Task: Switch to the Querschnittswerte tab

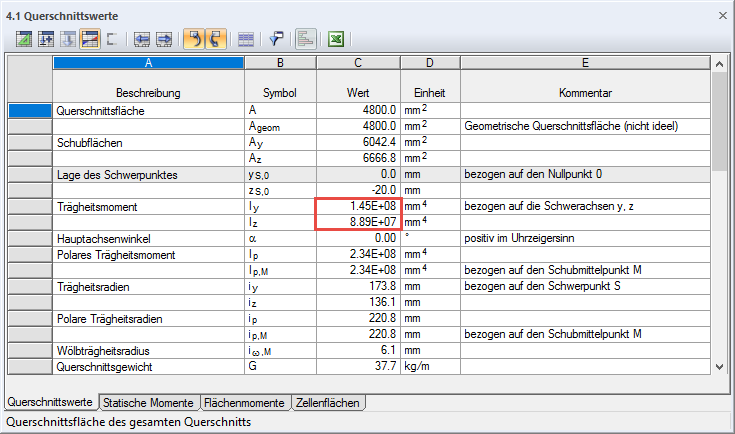Action: coord(50,402)
